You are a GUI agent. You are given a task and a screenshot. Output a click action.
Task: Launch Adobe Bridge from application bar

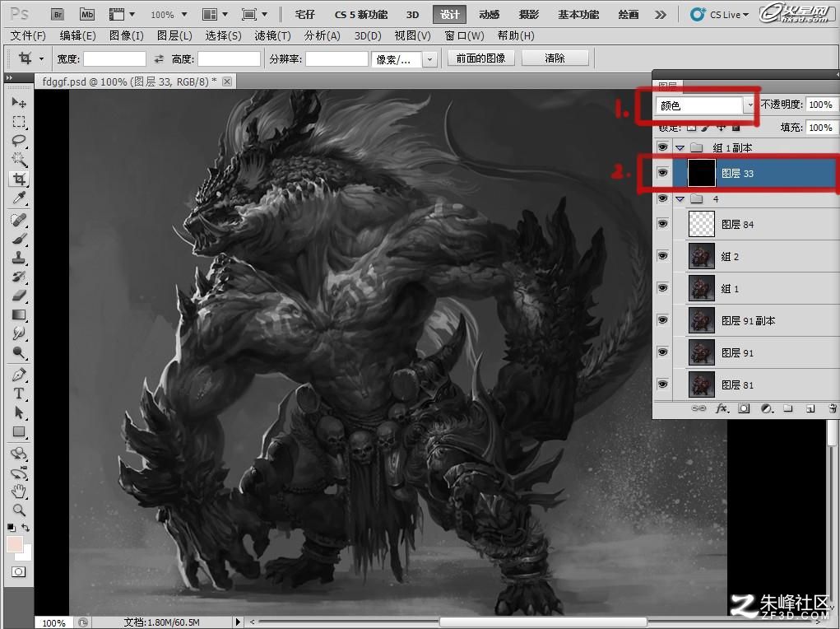[x=58, y=15]
